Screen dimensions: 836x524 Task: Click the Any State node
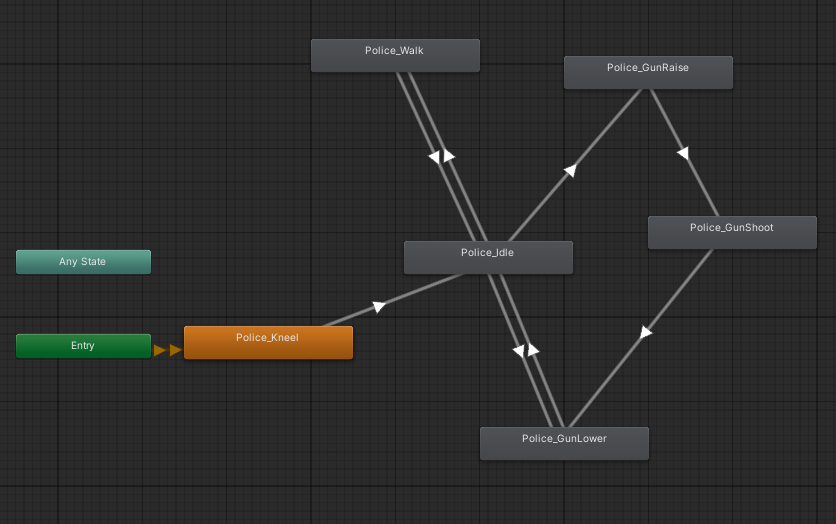click(x=83, y=262)
